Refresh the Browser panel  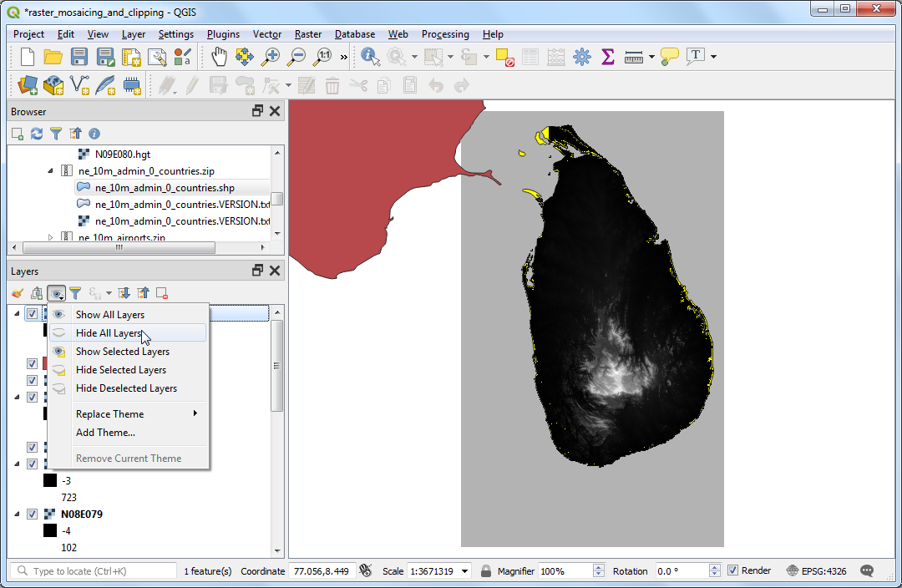point(37,134)
